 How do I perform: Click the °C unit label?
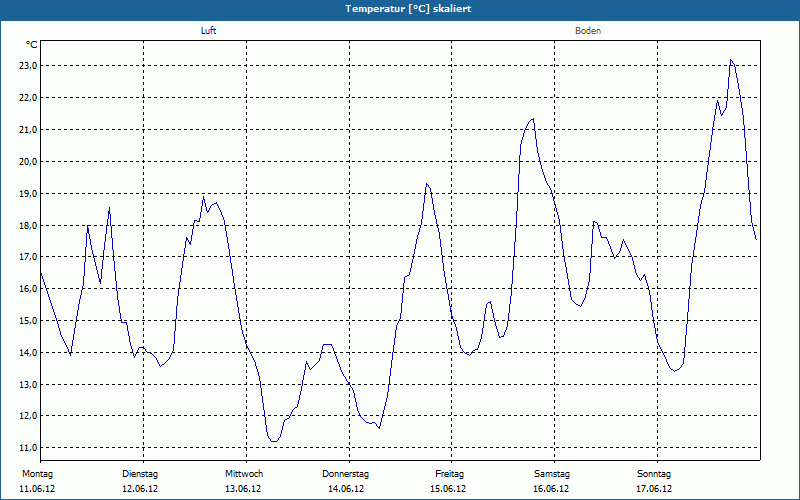pos(31,45)
